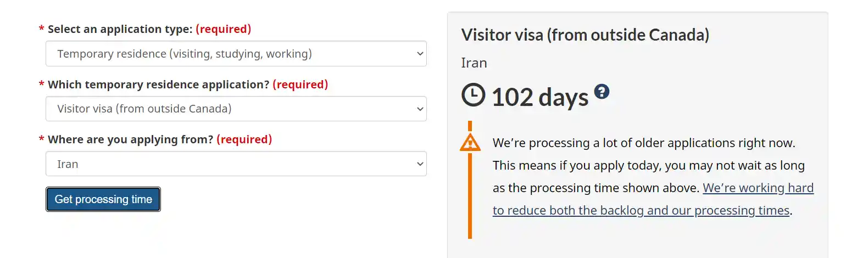This screenshot has width=868, height=258.
Task: Click the red (required) text beside application type
Action: [223, 29]
